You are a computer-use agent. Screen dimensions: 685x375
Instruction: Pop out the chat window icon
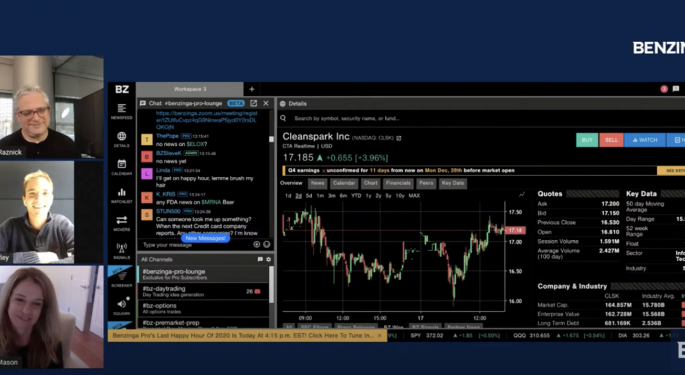point(253,103)
